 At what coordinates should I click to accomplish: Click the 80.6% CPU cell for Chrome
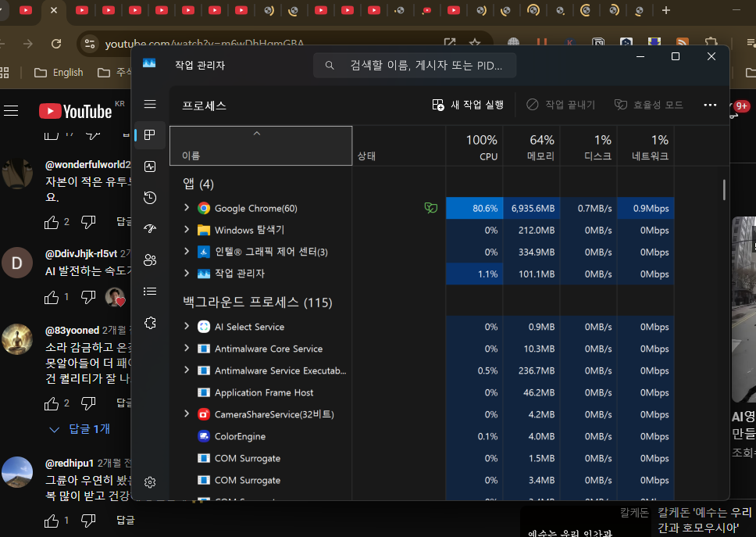[474, 209]
